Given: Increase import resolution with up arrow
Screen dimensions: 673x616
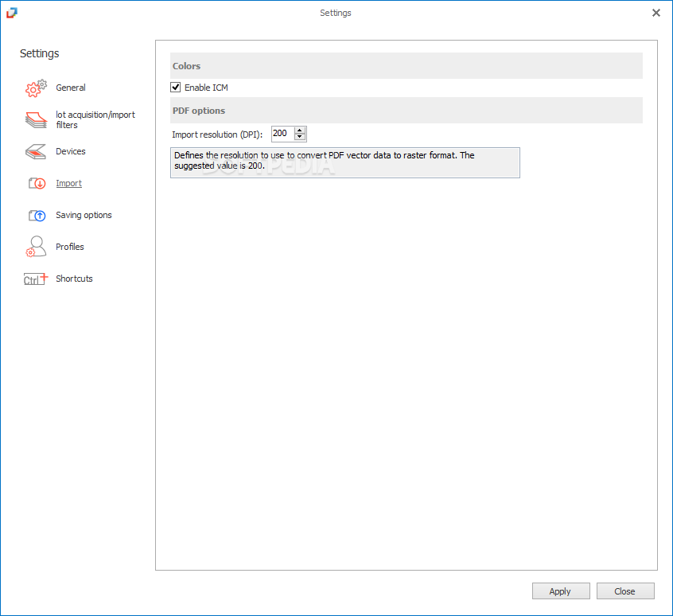Looking at the screenshot, I should [x=300, y=131].
